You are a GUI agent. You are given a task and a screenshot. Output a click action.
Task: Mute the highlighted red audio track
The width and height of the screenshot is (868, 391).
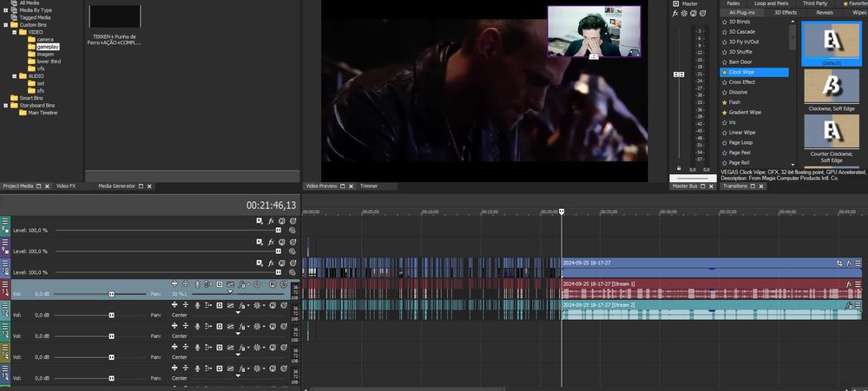[273, 283]
